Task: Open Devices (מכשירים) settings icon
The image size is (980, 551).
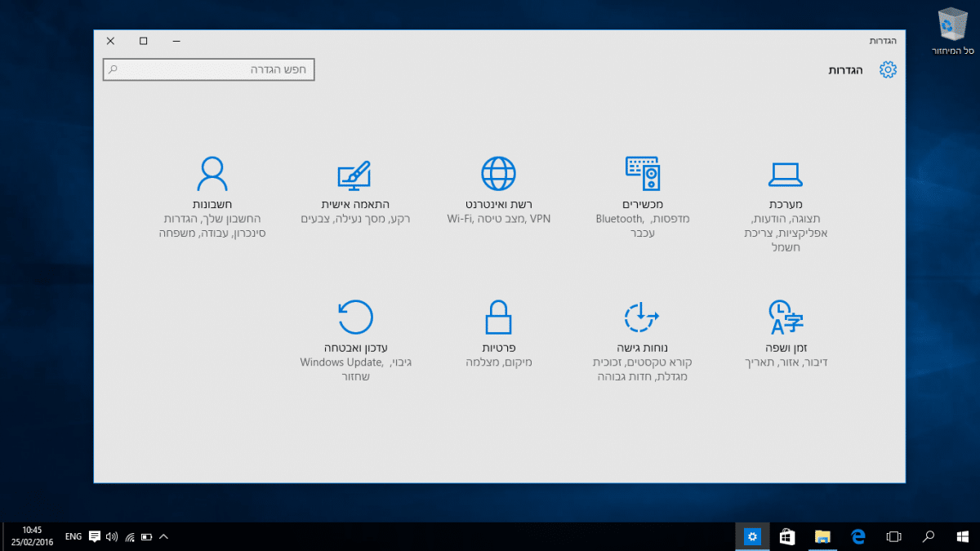Action: coord(642,174)
